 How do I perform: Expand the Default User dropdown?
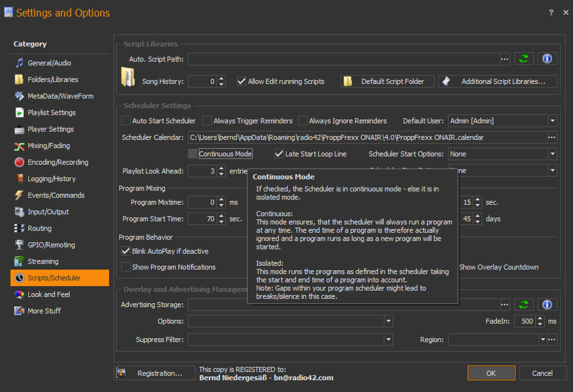point(552,121)
